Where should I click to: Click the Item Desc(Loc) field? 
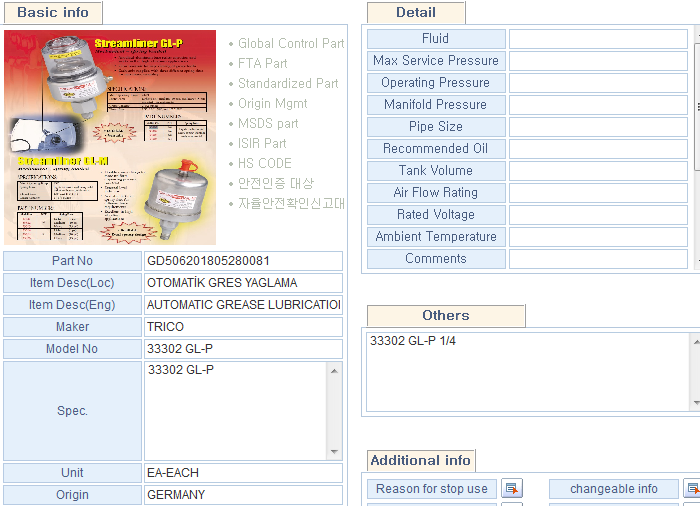243,283
